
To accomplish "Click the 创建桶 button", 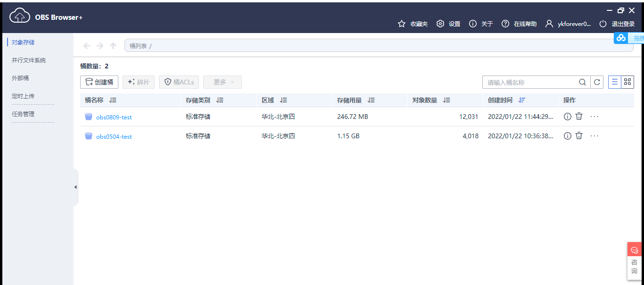I will (x=99, y=82).
